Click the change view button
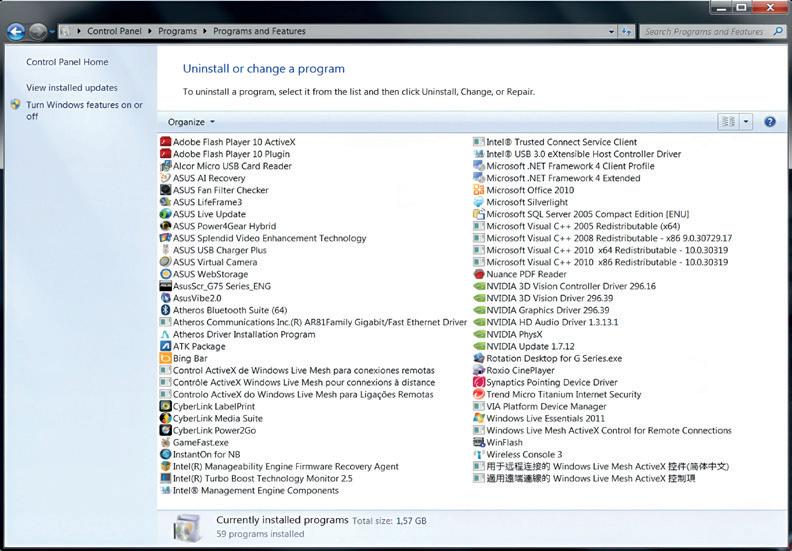Screen dimensions: 792x551 [x=728, y=122]
